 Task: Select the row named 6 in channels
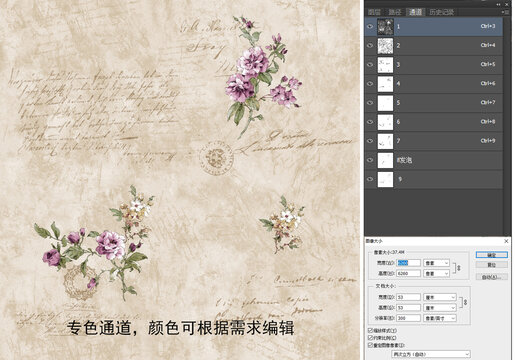click(434, 122)
